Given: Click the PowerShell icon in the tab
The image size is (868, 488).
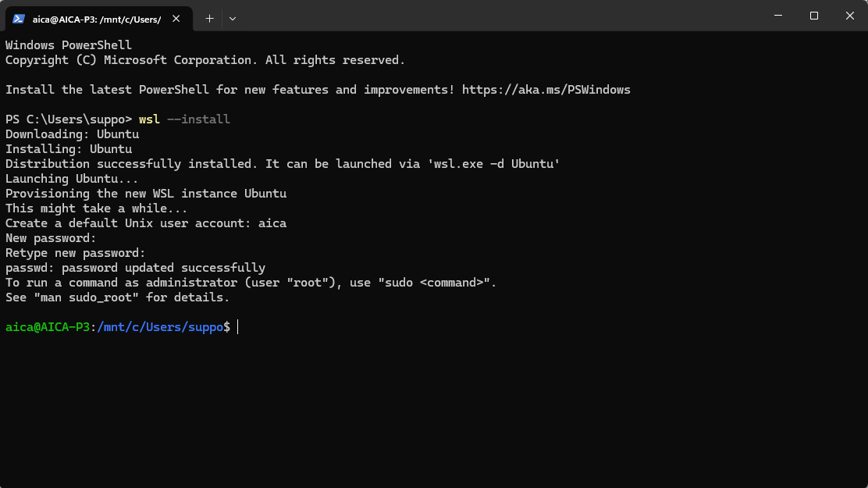Looking at the screenshot, I should [19, 19].
